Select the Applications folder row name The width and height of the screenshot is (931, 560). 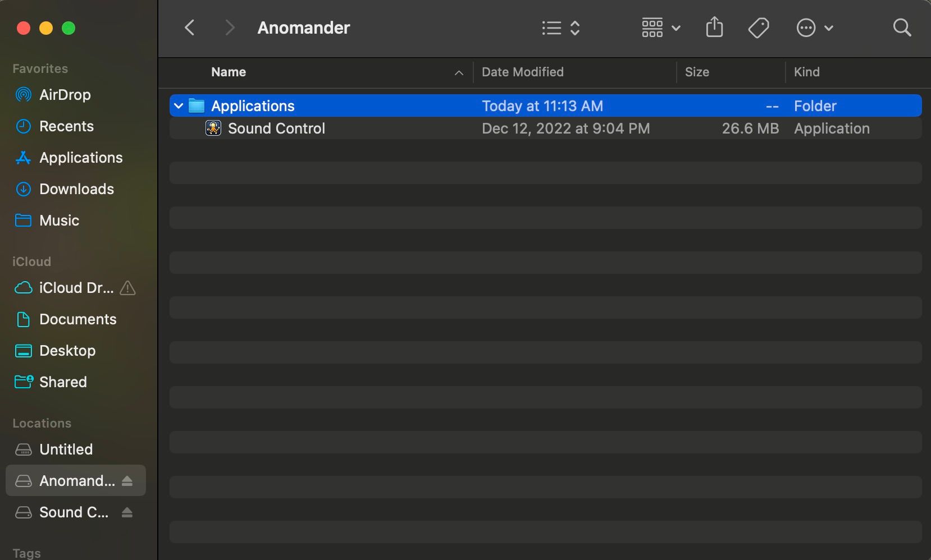253,106
